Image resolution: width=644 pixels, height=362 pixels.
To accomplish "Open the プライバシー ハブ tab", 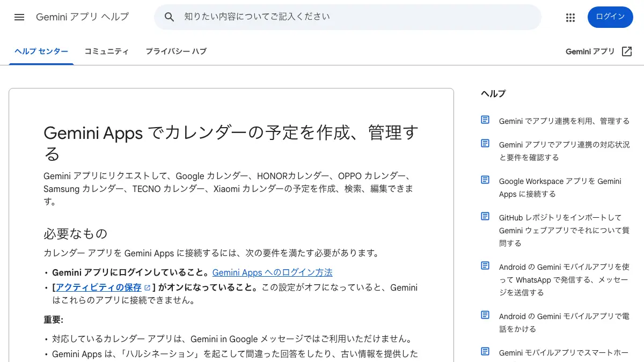I will 176,51.
